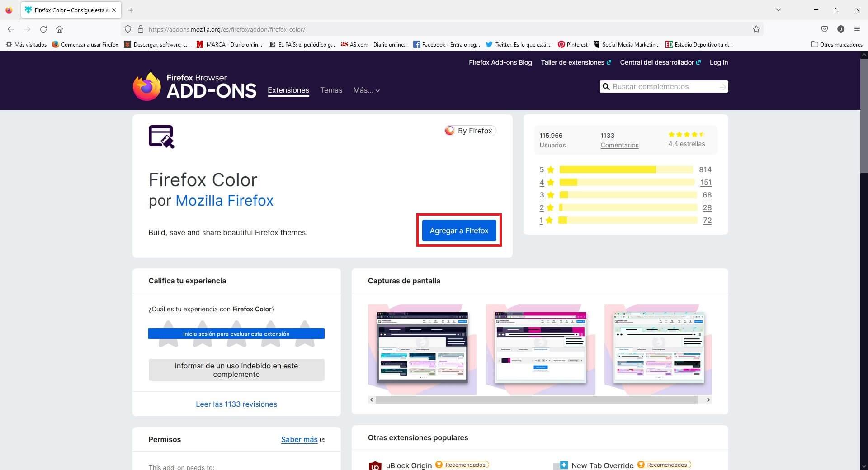Open the Descargar, software bookmark
This screenshot has height=470, width=868.
point(157,44)
